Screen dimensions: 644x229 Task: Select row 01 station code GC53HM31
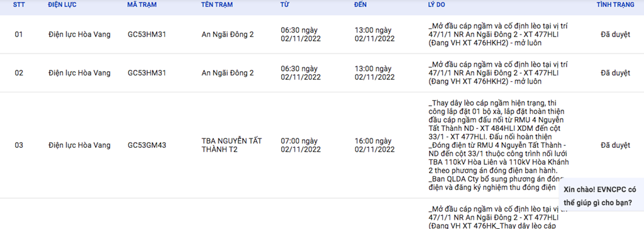point(147,35)
